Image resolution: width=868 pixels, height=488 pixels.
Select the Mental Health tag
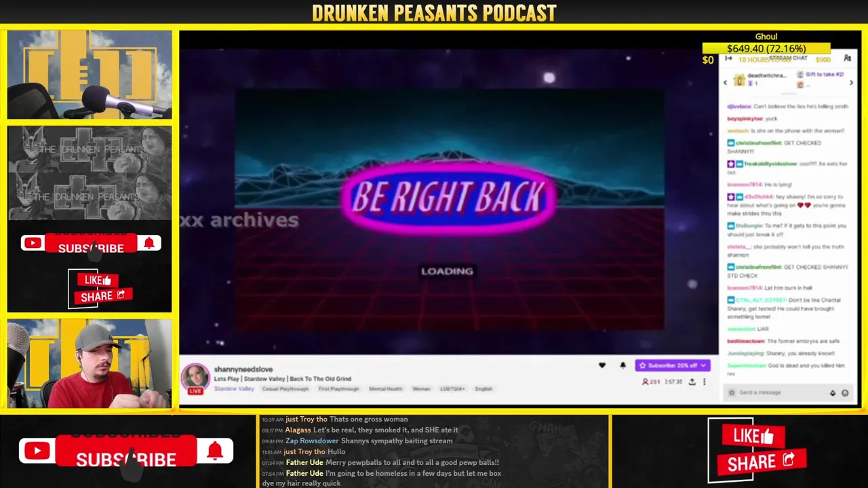coord(385,389)
